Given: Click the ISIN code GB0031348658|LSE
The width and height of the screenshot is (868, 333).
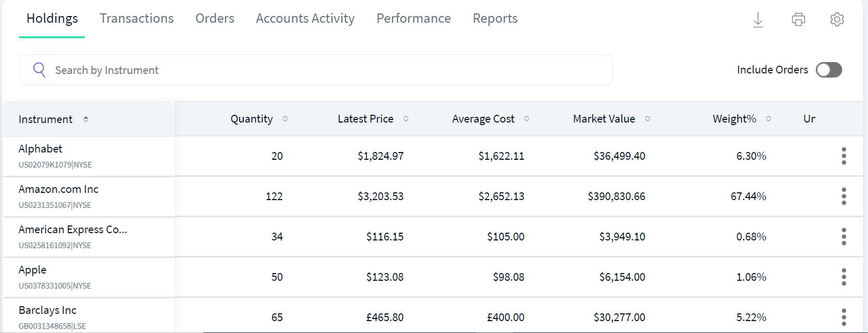Looking at the screenshot, I should pyautogui.click(x=52, y=326).
